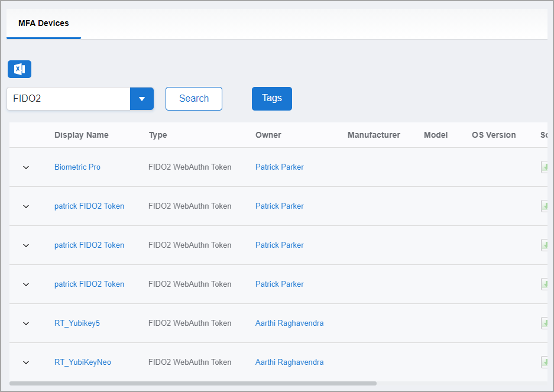Viewport: 554px width, 392px height.
Task: Open the FIDO2 filter dropdown arrow
Action: coord(142,99)
